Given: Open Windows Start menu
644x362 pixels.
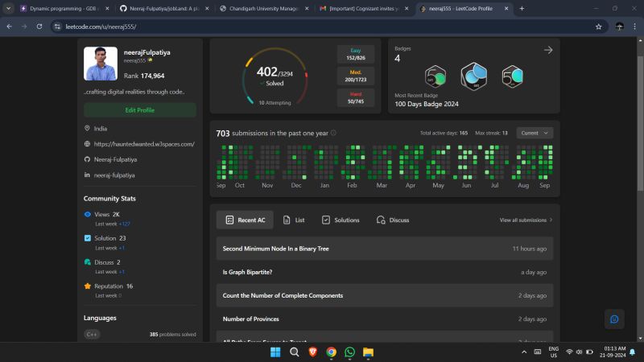Looking at the screenshot, I should coord(275,352).
